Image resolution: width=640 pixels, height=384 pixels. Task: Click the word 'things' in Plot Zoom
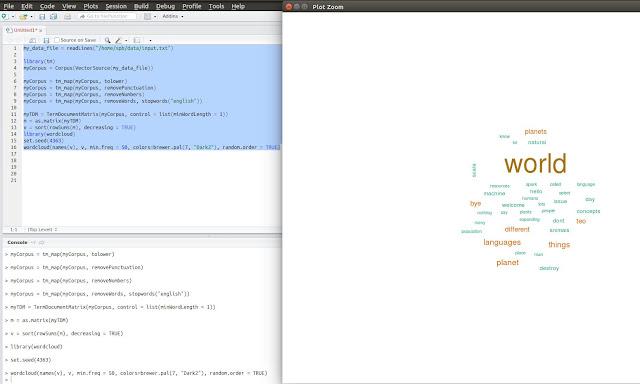559,245
